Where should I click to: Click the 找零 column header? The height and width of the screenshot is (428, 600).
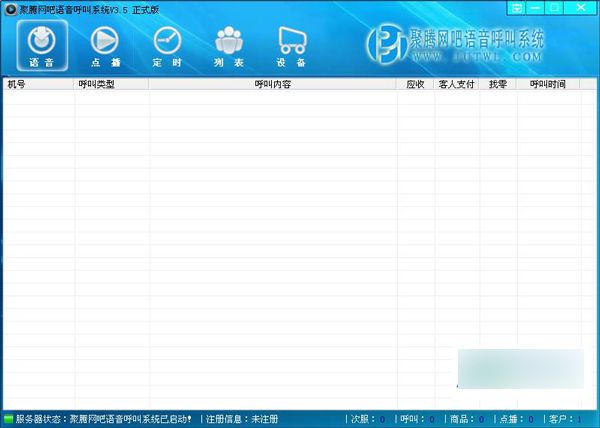[x=498, y=84]
